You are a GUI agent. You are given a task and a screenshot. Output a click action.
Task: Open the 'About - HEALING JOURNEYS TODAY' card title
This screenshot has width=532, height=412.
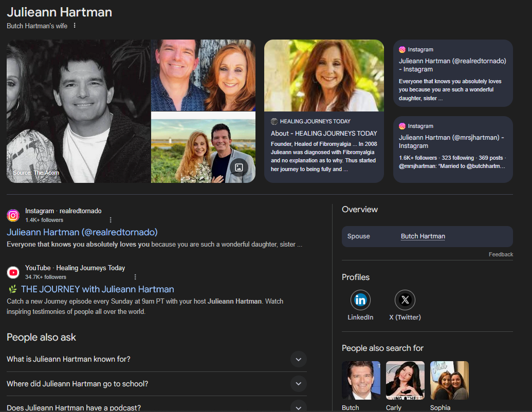(x=324, y=133)
